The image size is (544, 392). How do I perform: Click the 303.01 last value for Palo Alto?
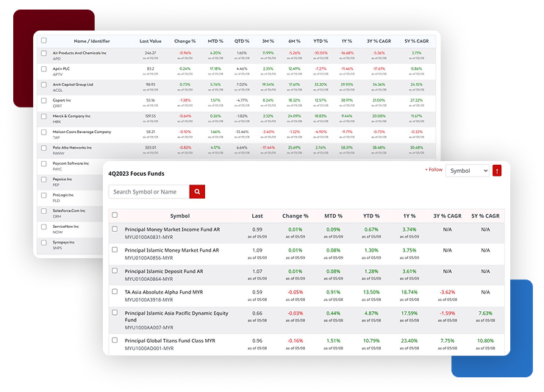pos(151,148)
